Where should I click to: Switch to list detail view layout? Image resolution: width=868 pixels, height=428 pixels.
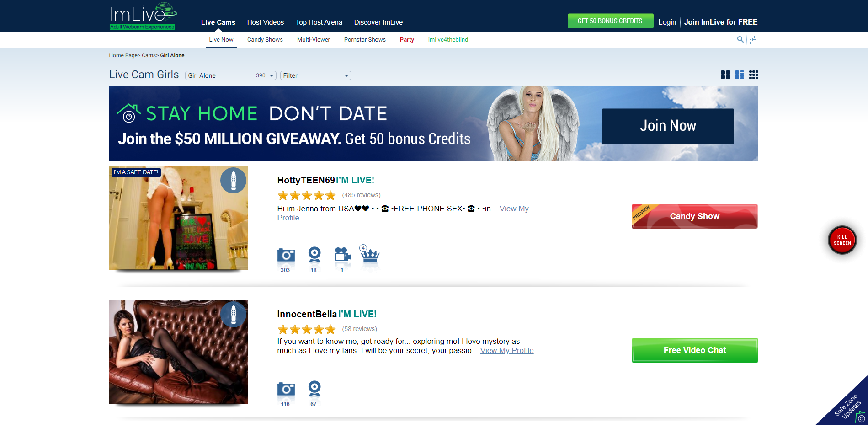point(740,75)
